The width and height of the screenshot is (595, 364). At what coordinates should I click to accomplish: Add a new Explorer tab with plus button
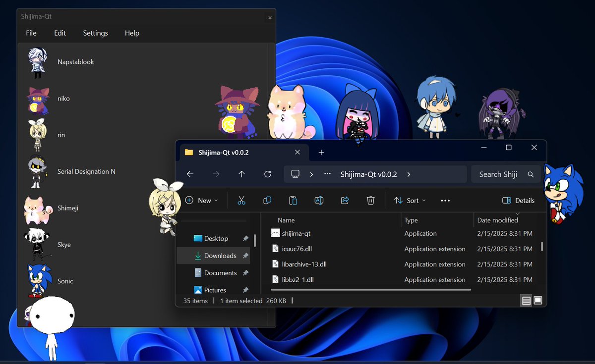coord(321,153)
